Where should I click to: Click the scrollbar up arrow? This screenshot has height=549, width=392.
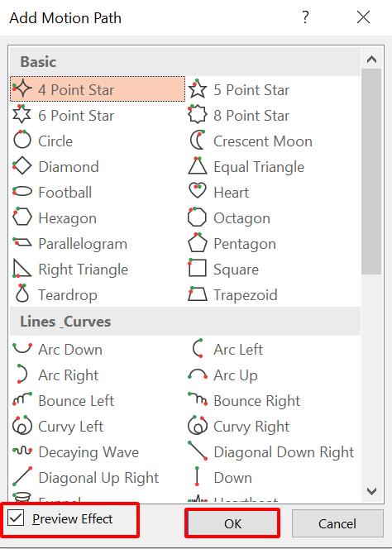[371, 60]
